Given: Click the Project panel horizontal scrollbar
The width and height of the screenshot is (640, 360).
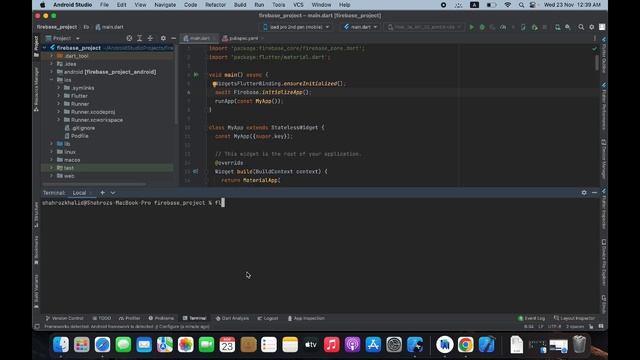Looking at the screenshot, I should pyautogui.click(x=95, y=184).
